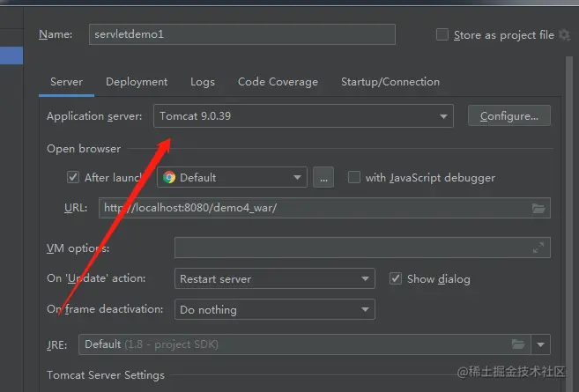579x392 pixels.
Task: Open the Application server dropdown
Action: (x=303, y=116)
